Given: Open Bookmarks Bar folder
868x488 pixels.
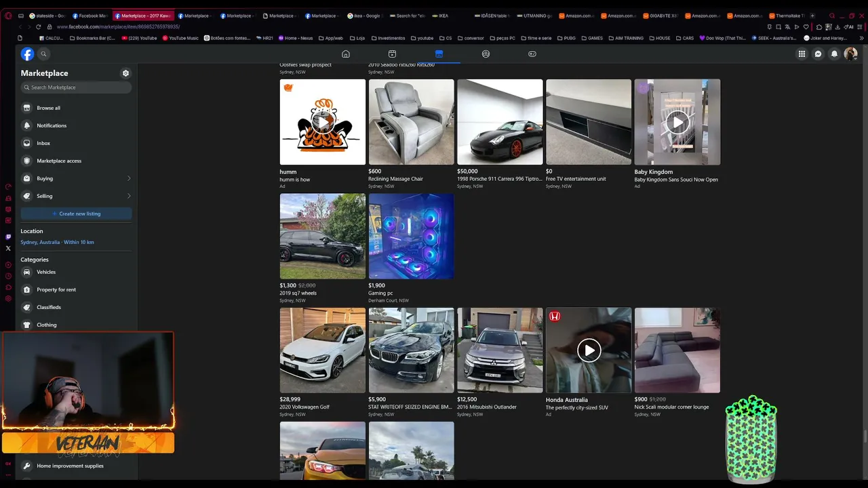Looking at the screenshot, I should pyautogui.click(x=92, y=38).
